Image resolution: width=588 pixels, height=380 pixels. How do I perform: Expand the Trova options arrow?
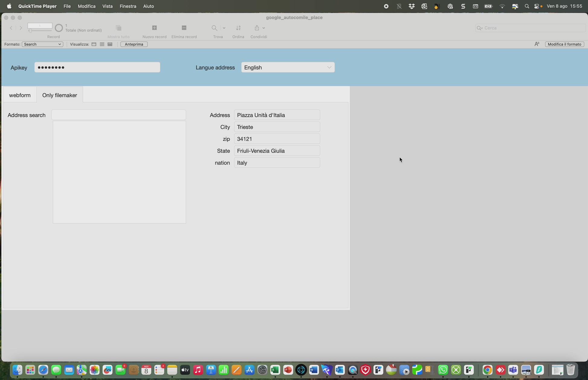(224, 28)
